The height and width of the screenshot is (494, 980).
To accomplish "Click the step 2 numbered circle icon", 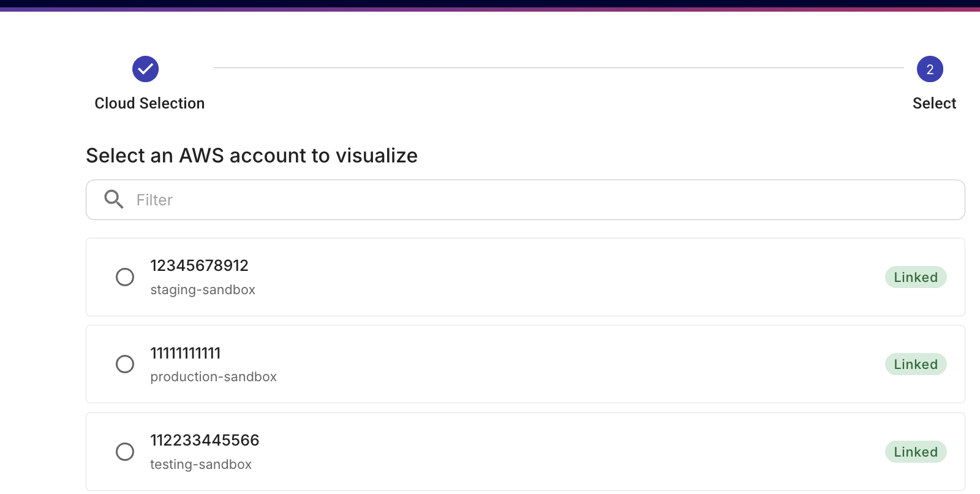I will [x=930, y=69].
